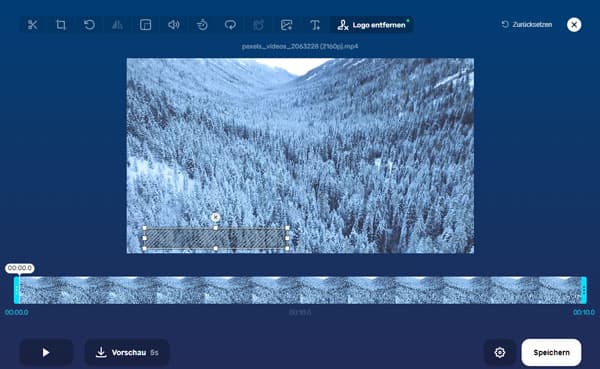Open the add image tool
600x369 pixels.
point(287,25)
